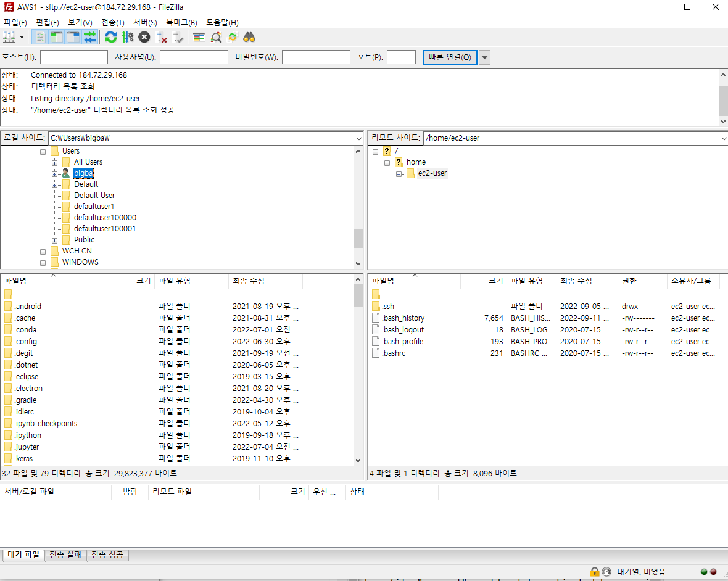This screenshot has width=728, height=581.
Task: Select the .conda local folder
Action: point(25,329)
